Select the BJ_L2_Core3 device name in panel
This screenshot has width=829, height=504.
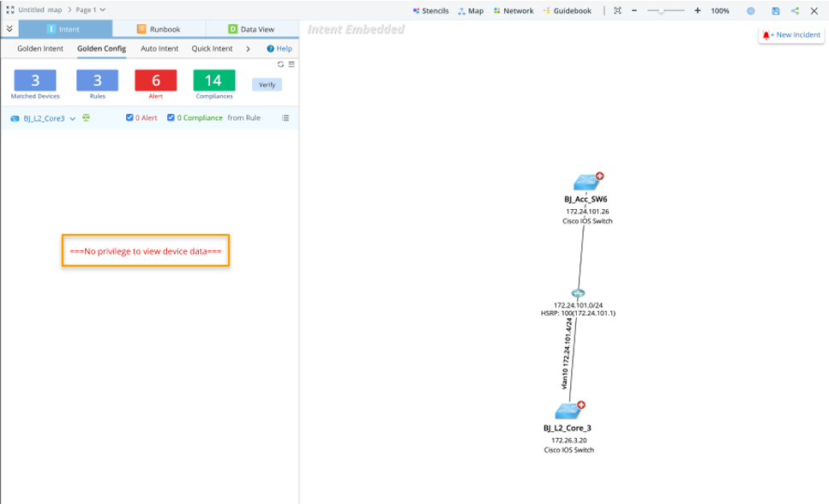(x=44, y=118)
